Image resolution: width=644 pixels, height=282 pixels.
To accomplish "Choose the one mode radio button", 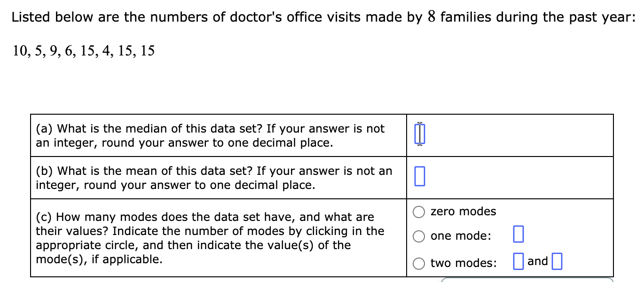I will click(419, 236).
